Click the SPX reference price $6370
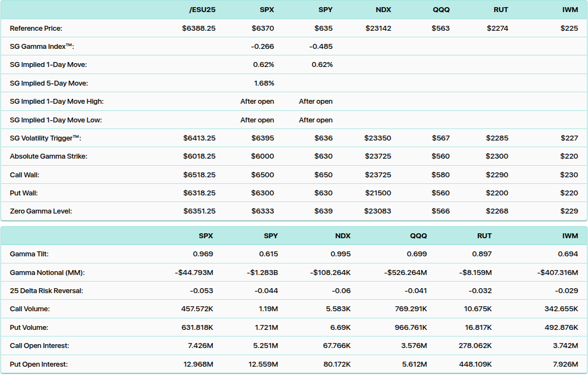588x376 pixels. [x=263, y=28]
